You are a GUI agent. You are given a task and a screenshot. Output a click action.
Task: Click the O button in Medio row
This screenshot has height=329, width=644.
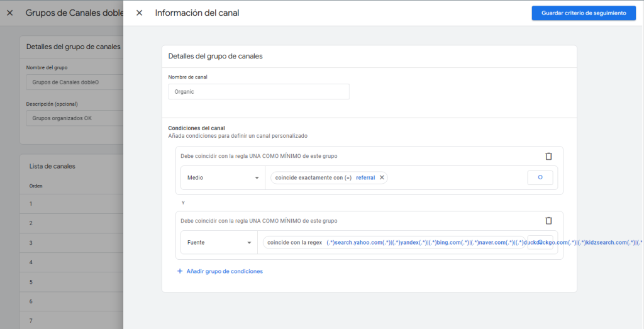pos(540,178)
